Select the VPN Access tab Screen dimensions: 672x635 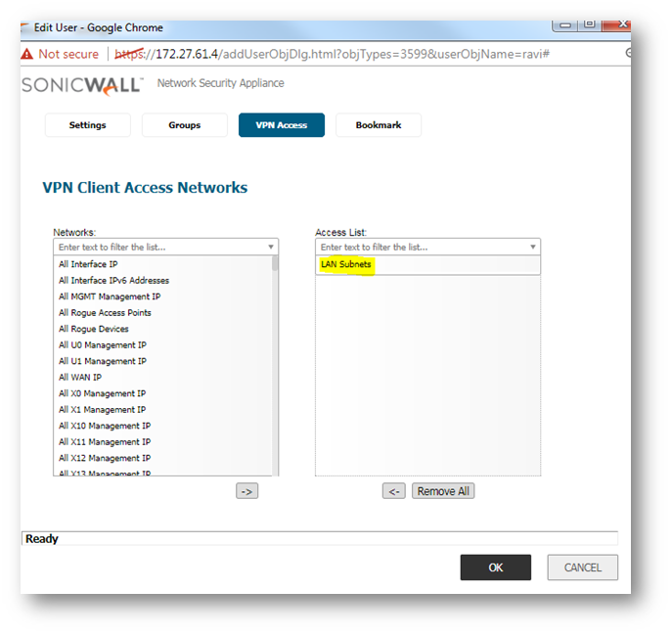pyautogui.click(x=281, y=125)
